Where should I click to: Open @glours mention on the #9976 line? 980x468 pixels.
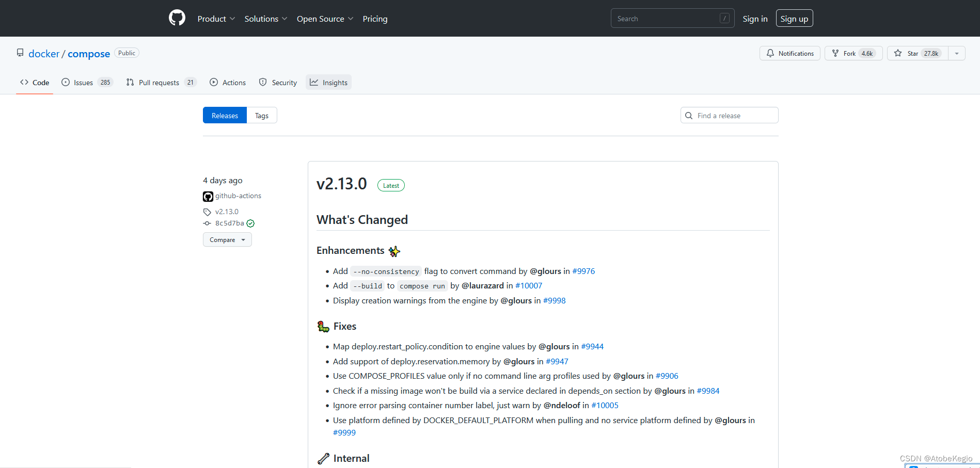point(545,271)
